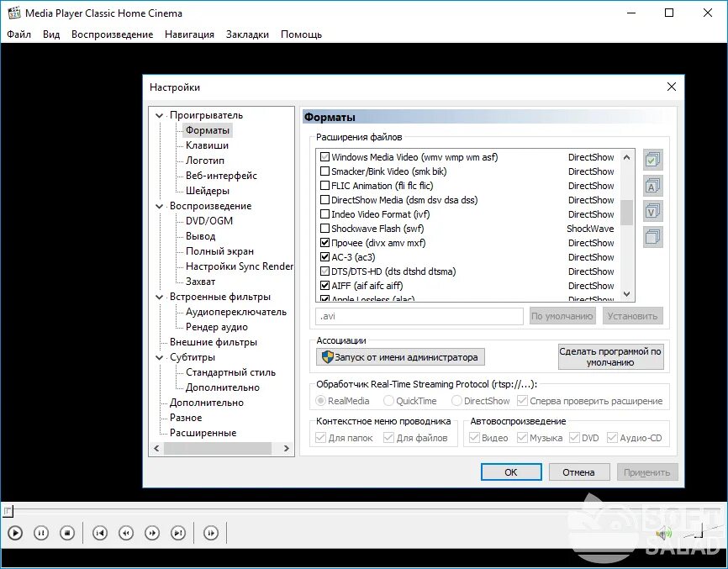Viewport: 728px width, 569px height.
Task: Click the select video formats icon
Action: click(x=652, y=212)
